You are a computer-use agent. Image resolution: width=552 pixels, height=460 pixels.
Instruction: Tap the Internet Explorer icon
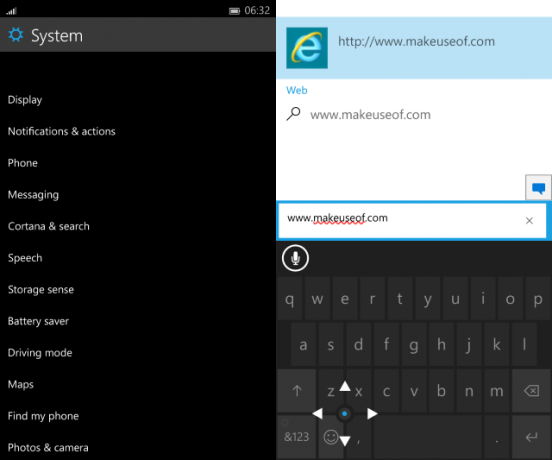pos(307,48)
